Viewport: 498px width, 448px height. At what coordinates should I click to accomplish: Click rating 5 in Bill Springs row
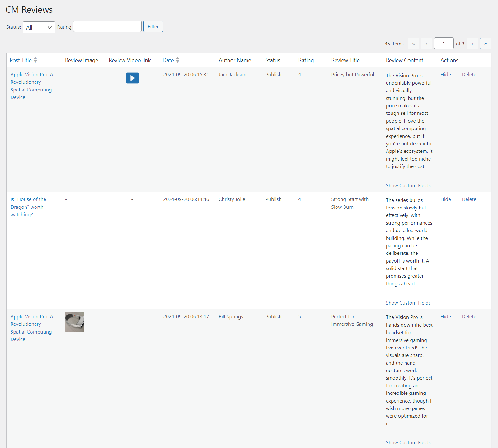click(x=300, y=317)
